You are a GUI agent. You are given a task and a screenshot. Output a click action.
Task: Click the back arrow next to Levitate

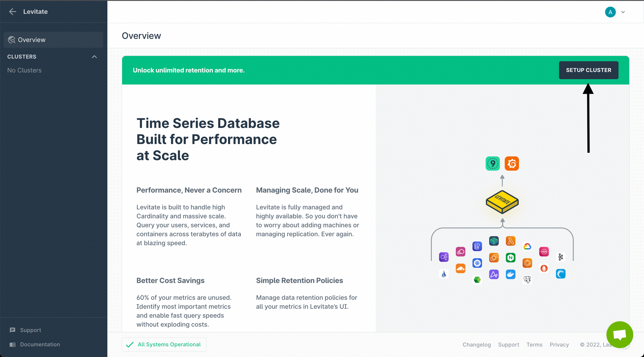tap(13, 12)
